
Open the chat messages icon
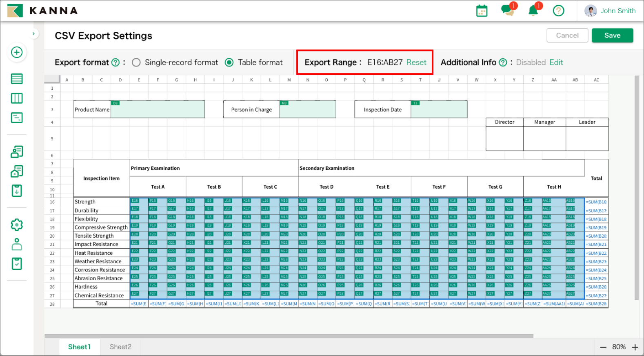pyautogui.click(x=508, y=10)
